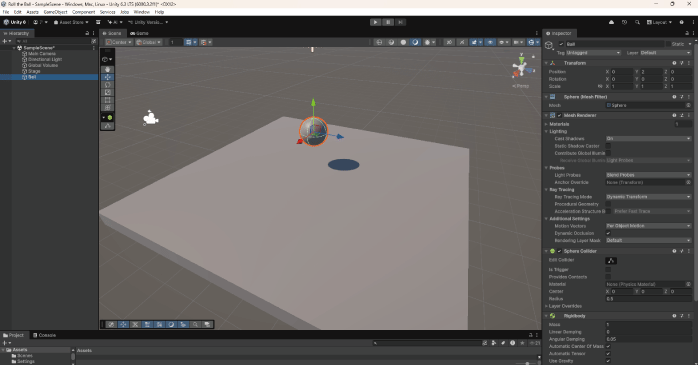Screen dimensions: 698x365
Task: Click the Transform component help icon
Action: click(x=674, y=63)
